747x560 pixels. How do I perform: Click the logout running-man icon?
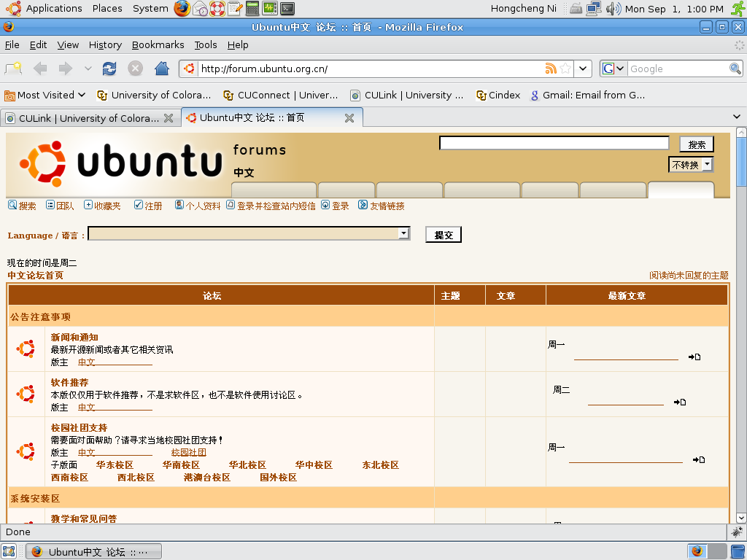(738, 9)
